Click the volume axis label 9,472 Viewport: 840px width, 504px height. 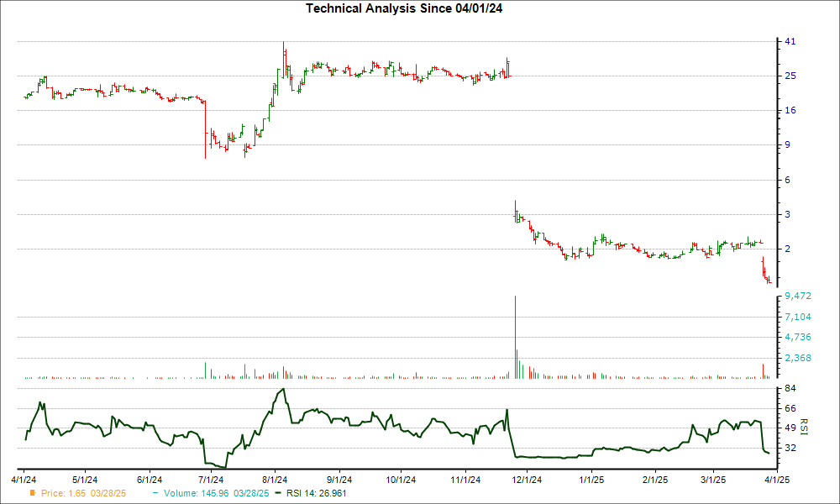798,297
